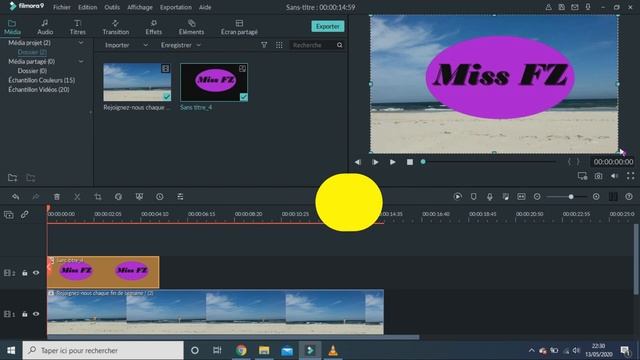Click the redo arrow in timeline toolbar
This screenshot has width=640, height=360.
[x=36, y=197]
